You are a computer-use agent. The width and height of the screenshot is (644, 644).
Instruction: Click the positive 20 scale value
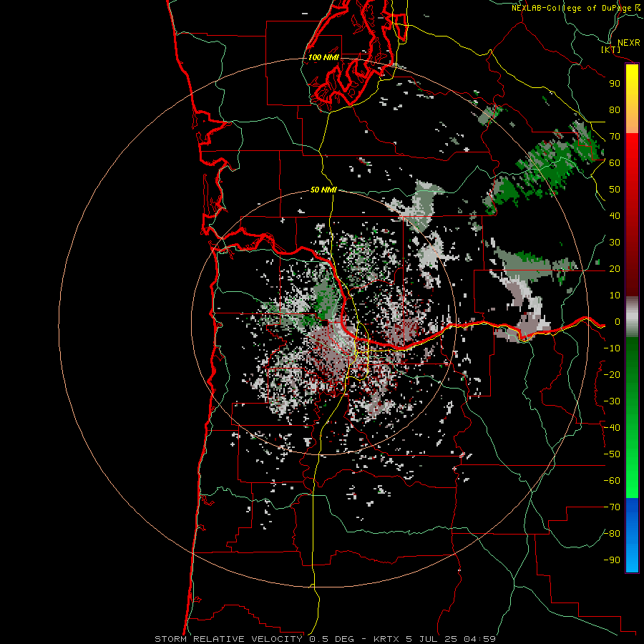[615, 268]
